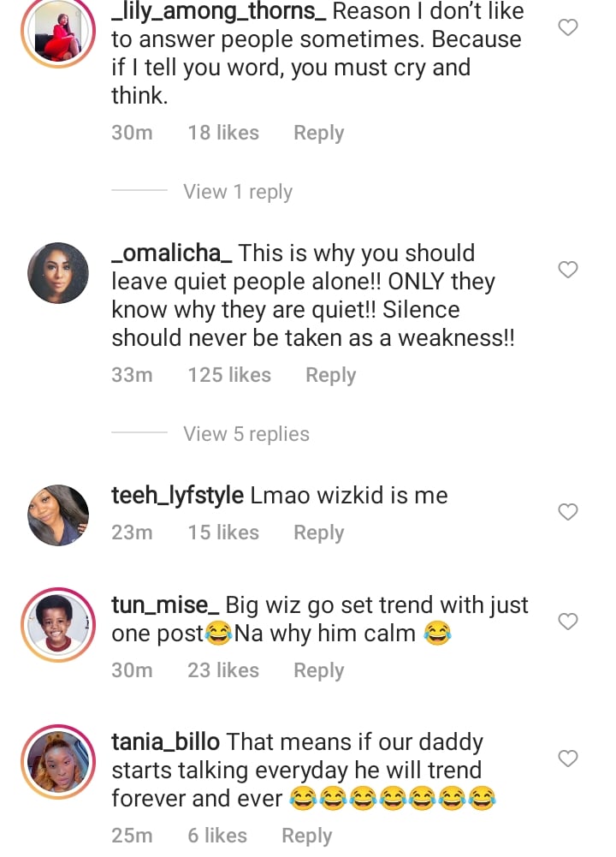The height and width of the screenshot is (857, 616).
Task: Like _lily_among_thorns_ comment with heart icon
Action: (x=568, y=27)
